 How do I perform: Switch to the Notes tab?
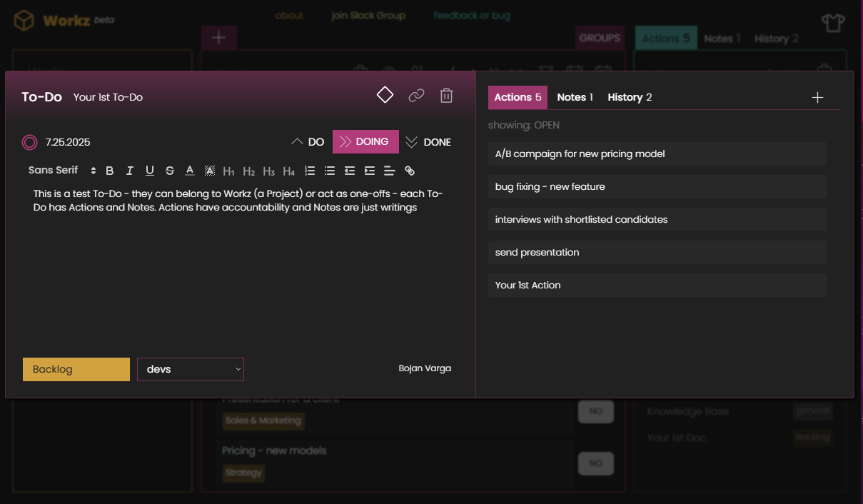[x=575, y=96]
